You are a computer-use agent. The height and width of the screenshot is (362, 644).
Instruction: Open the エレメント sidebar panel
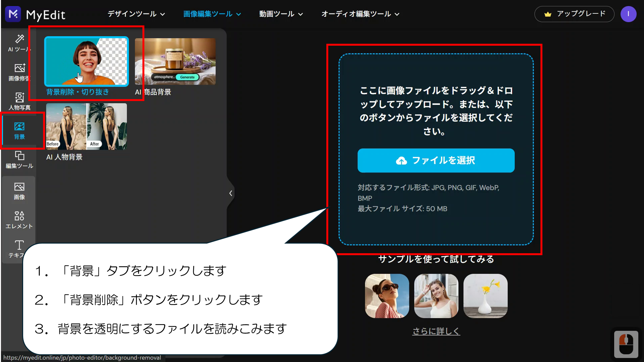(x=19, y=220)
